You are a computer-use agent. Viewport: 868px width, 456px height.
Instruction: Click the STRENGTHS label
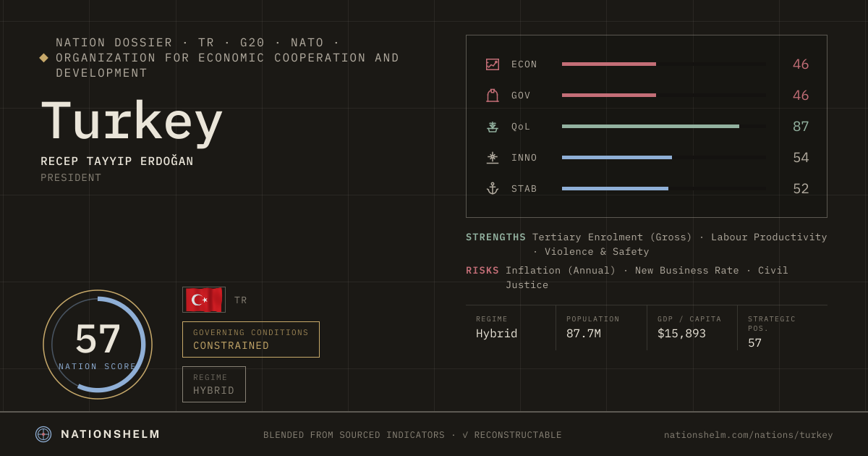tap(496, 237)
